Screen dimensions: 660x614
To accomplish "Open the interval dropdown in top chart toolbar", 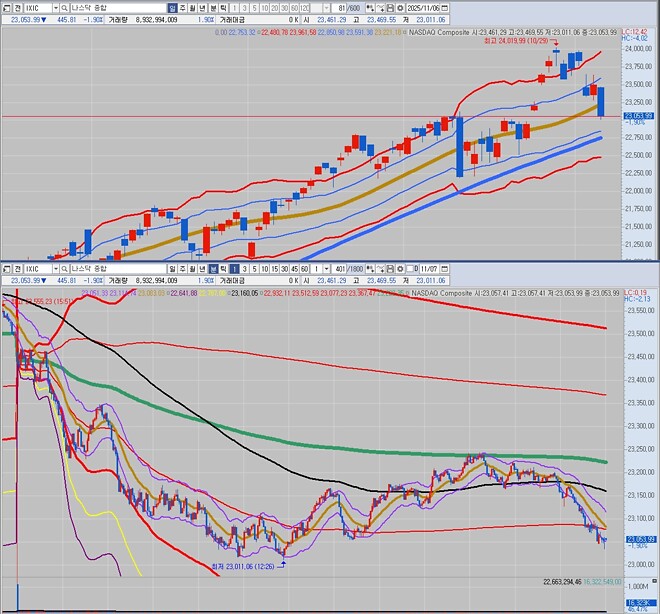I will tap(327, 8).
